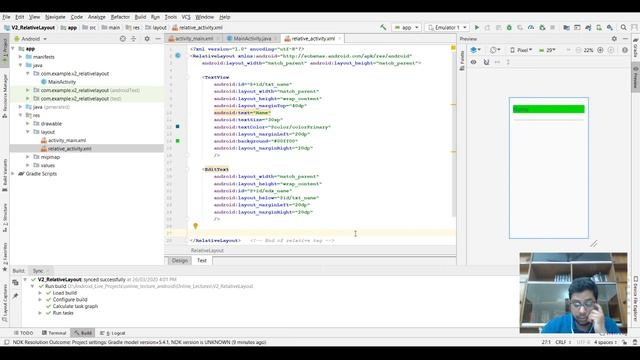Open the API 29 version dropdown
The width and height of the screenshot is (640, 360).
[x=547, y=50]
